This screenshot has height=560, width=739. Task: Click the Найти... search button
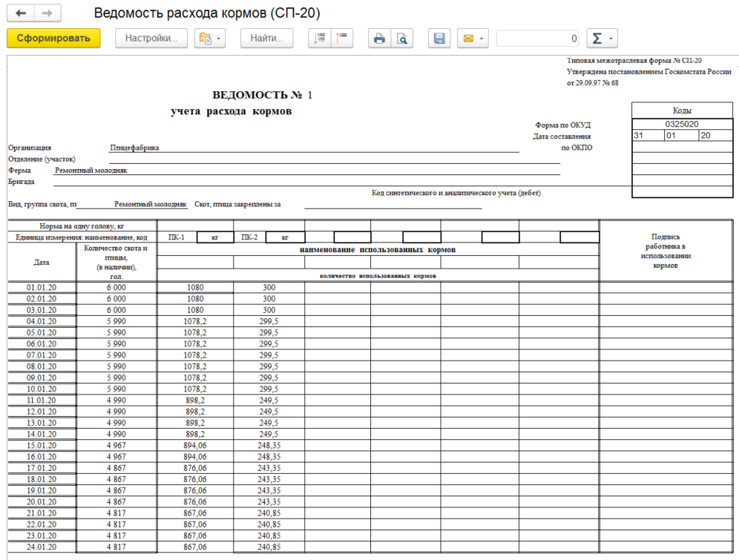pyautogui.click(x=266, y=39)
